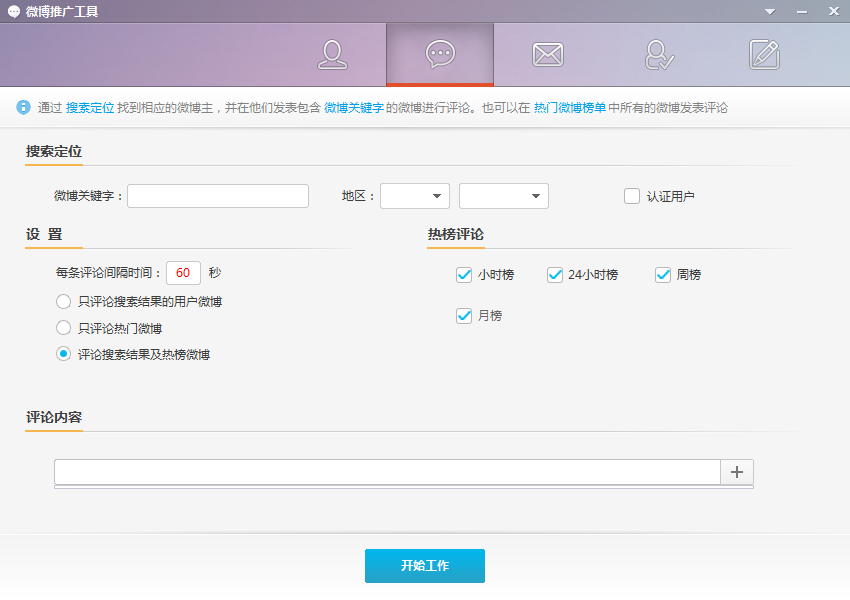This screenshot has height=600, width=850.
Task: Open the title bar dropdown menu arrow
Action: click(770, 11)
